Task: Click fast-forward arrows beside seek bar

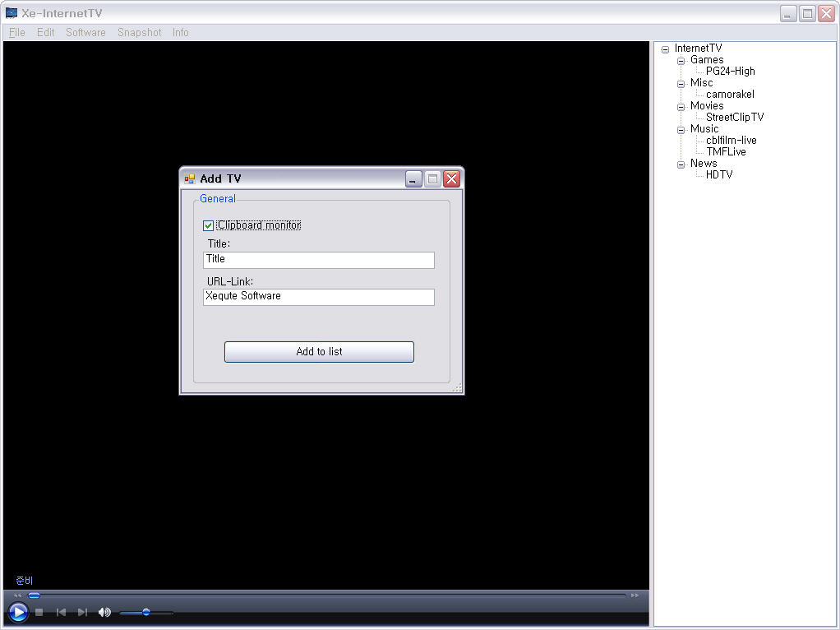Action: (x=635, y=595)
